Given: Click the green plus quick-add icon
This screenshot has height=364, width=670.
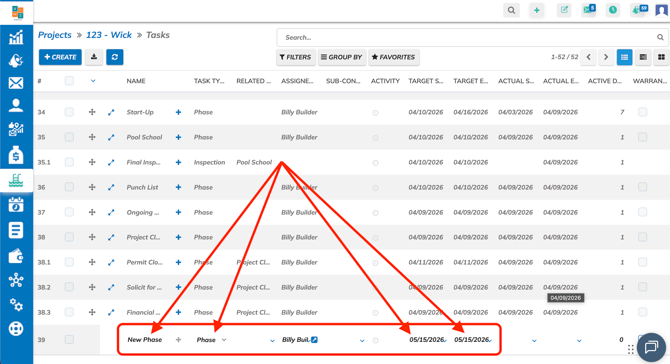Looking at the screenshot, I should point(537,10).
